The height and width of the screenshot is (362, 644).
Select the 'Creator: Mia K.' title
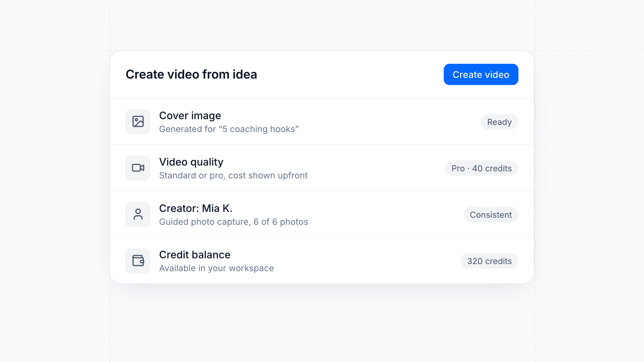196,208
